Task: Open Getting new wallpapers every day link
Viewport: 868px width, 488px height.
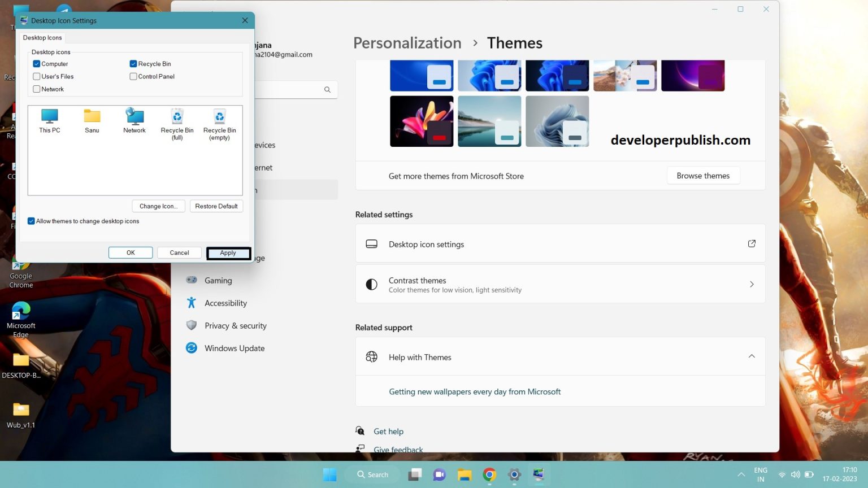Action: point(475,391)
